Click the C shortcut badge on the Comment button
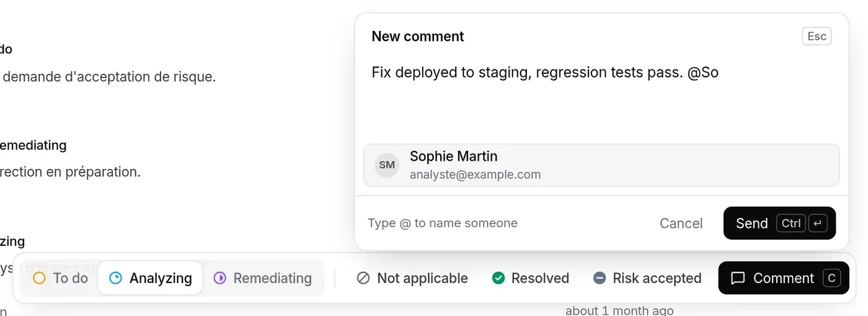868x316 pixels. 832,278
